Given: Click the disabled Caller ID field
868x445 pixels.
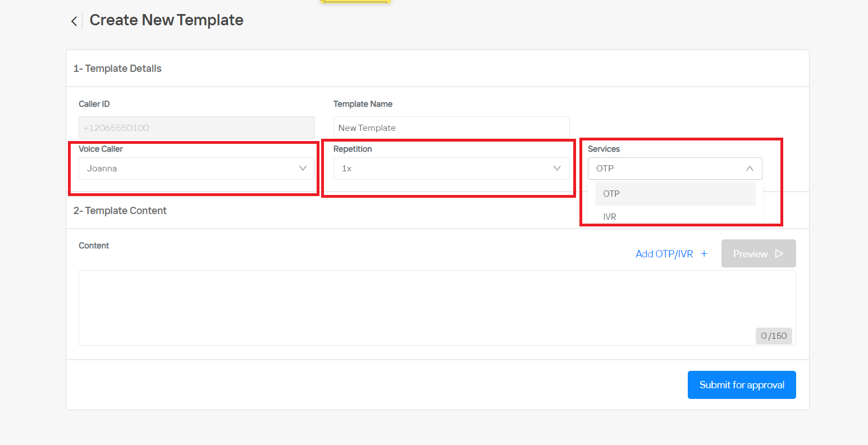Looking at the screenshot, I should [197, 128].
